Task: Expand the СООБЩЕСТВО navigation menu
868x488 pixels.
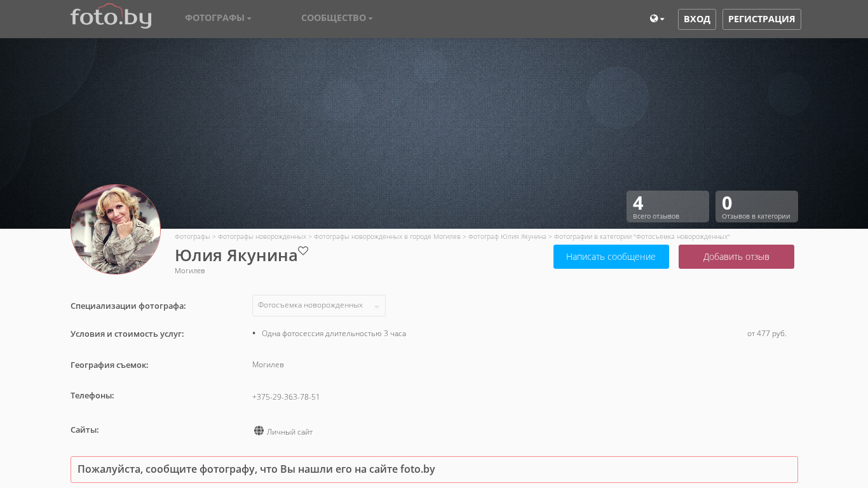Action: pos(337,18)
